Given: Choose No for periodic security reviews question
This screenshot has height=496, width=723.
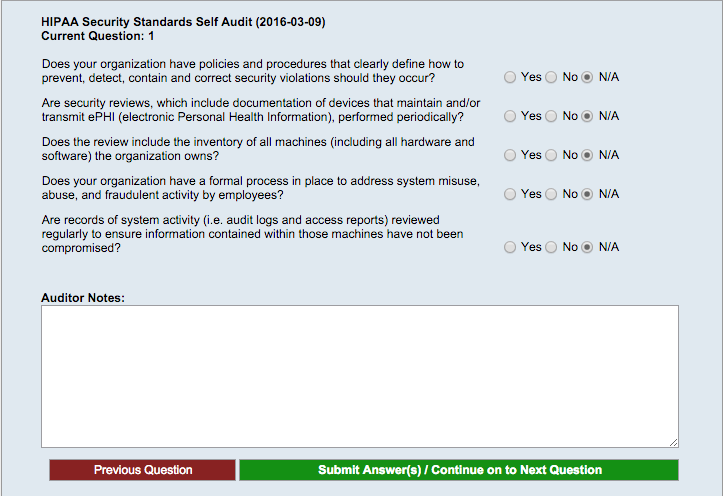Looking at the screenshot, I should [551, 116].
